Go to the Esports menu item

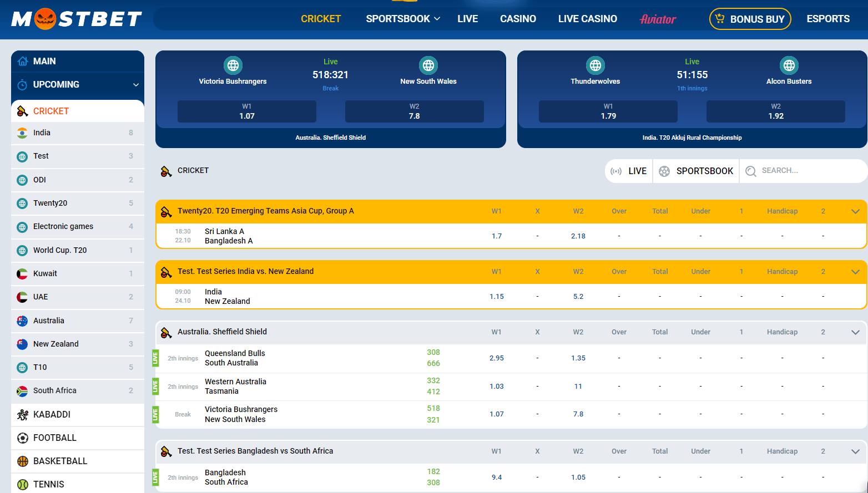(827, 19)
